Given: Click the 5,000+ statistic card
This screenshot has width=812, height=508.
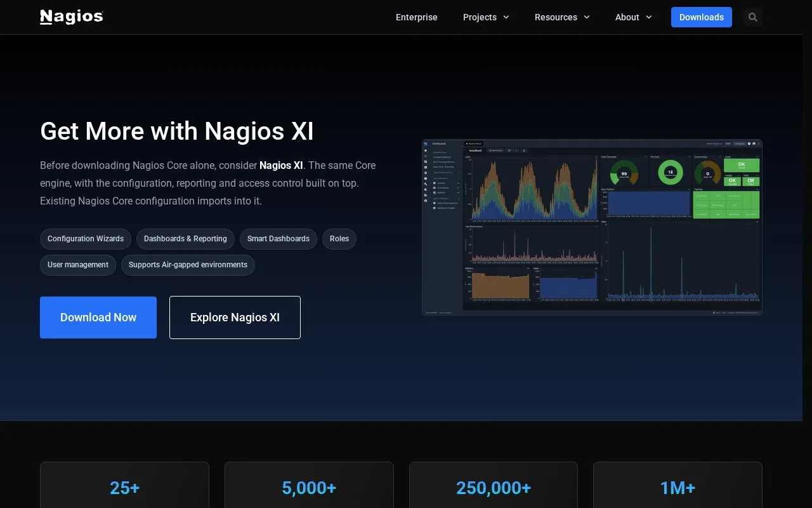Looking at the screenshot, I should click(309, 485).
